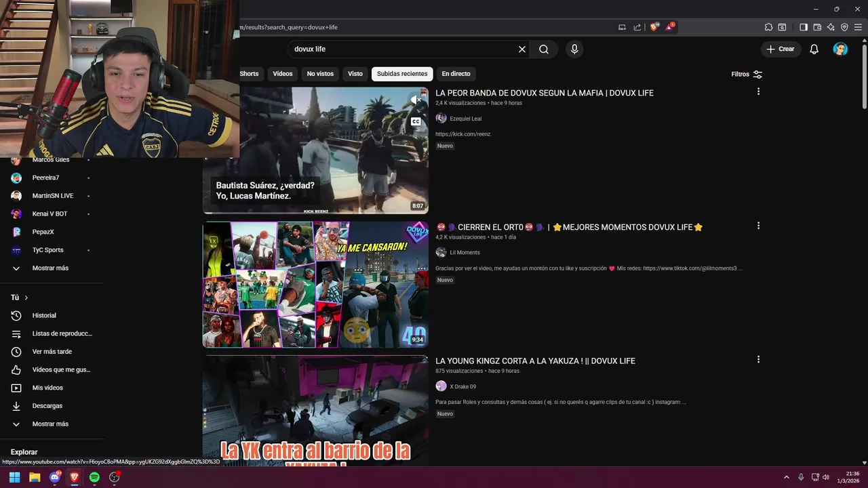Click the magnifying glass search button

pyautogui.click(x=544, y=49)
